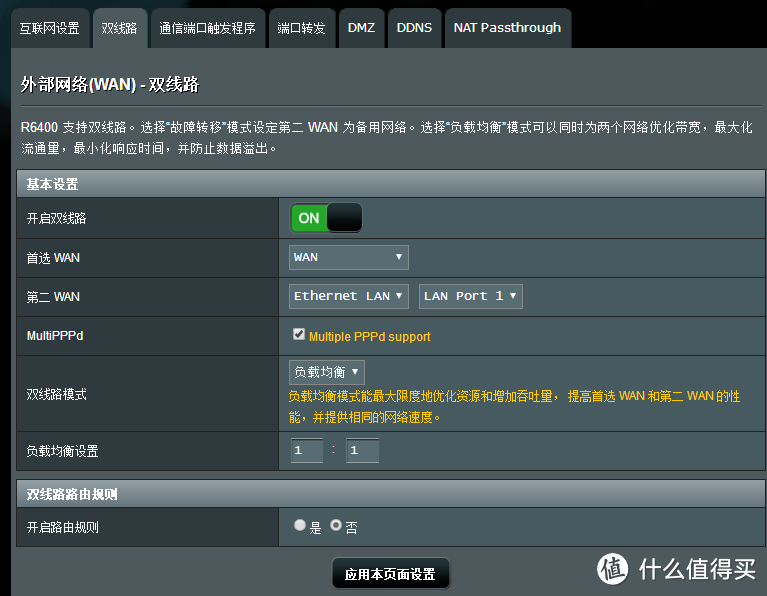767x596 pixels.
Task: Click the first 负载均衡设置 ratio field
Action: (307, 451)
